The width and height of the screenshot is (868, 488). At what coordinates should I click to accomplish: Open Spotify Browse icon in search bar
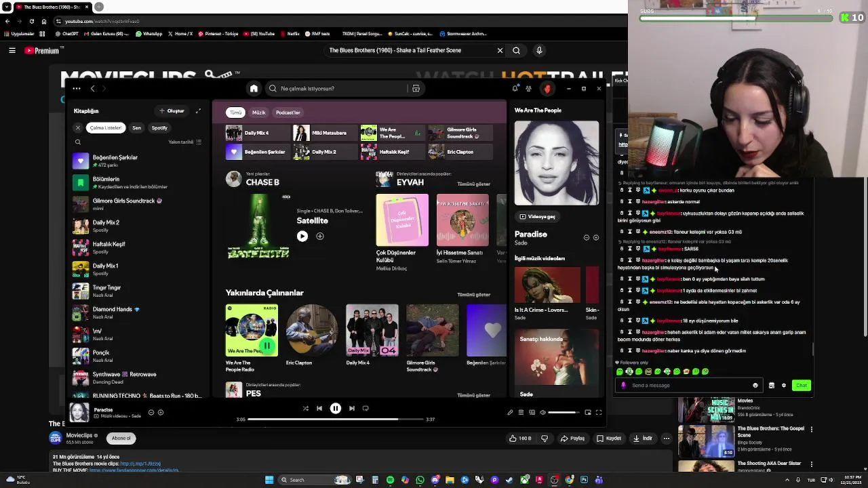pos(416,89)
